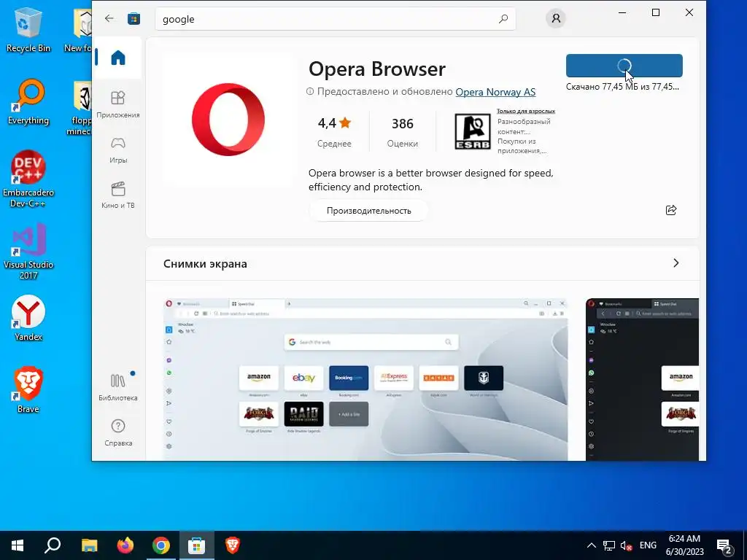Click the Microsoft Store taskbar icon

197,545
